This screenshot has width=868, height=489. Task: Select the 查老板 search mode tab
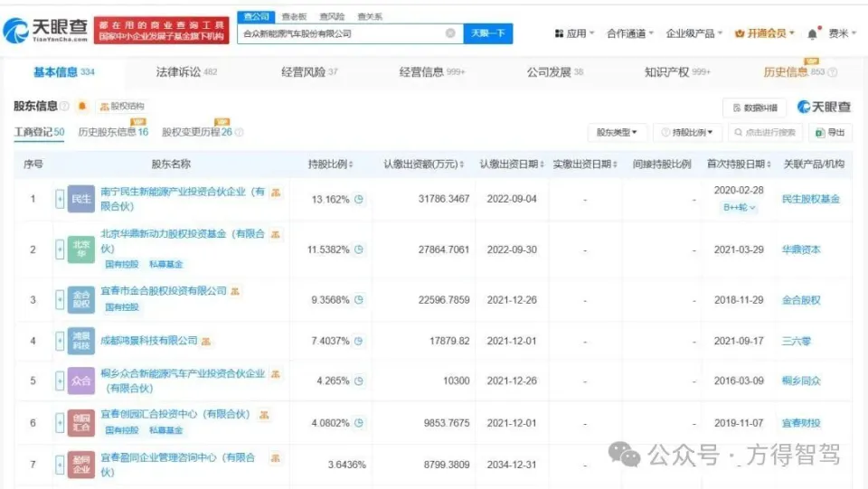294,16
